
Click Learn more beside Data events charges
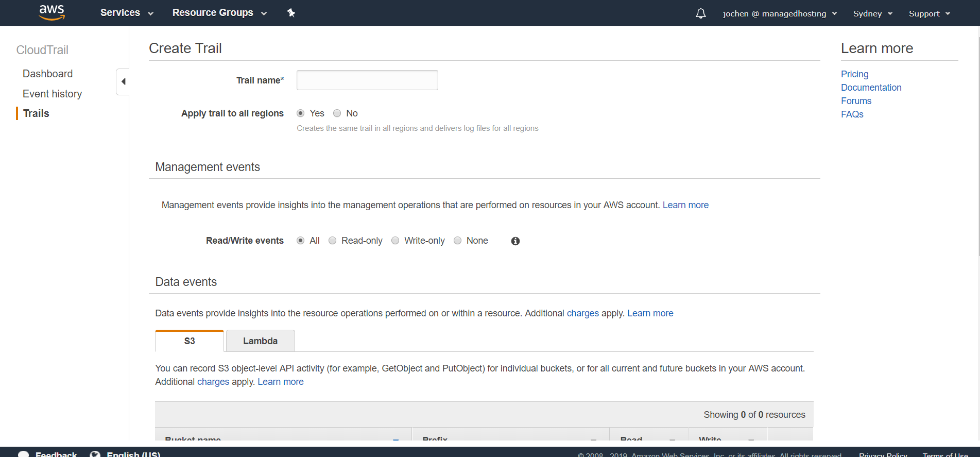tap(650, 313)
